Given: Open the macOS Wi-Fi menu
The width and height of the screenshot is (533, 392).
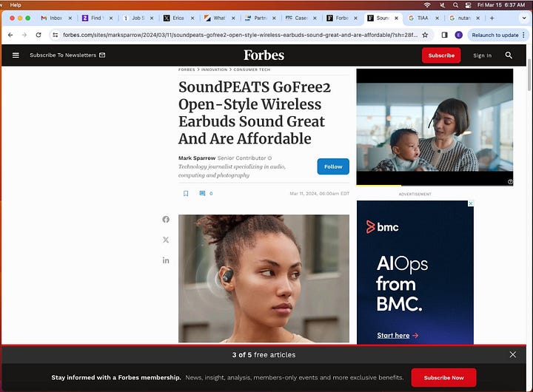Looking at the screenshot, I should point(427,5).
